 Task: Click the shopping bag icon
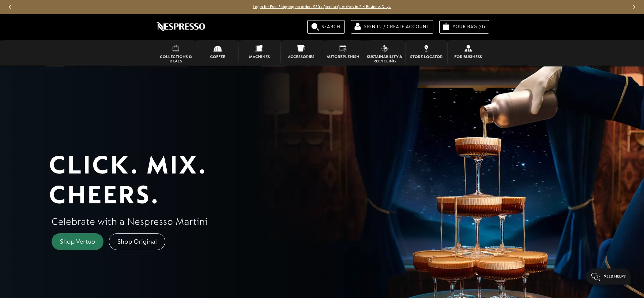446,27
